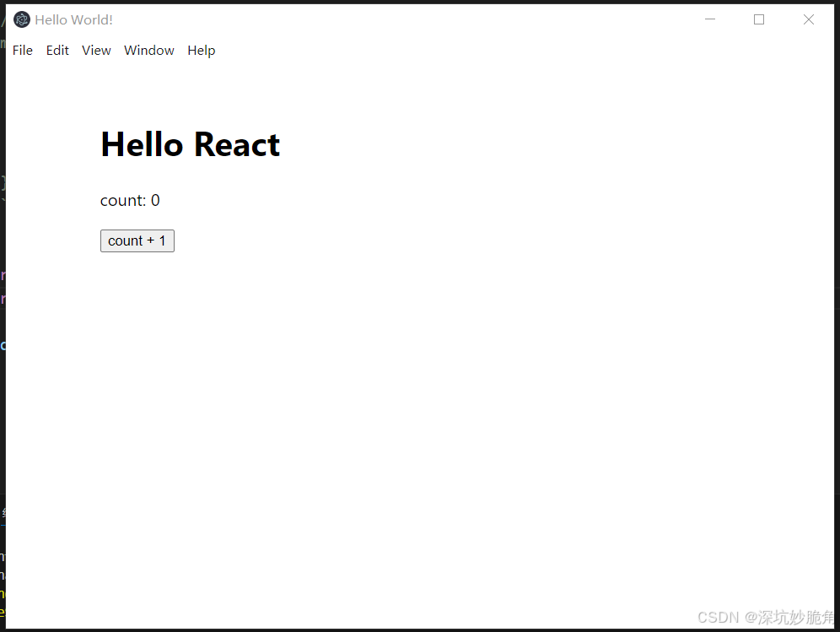Click the 'count + 1' button
Image resolution: width=840 pixels, height=632 pixels.
(137, 240)
